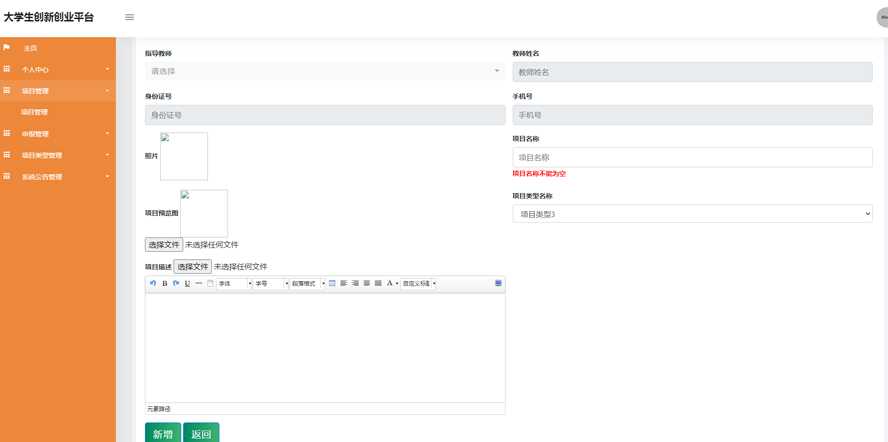Click the 身份证号 input field

[325, 115]
